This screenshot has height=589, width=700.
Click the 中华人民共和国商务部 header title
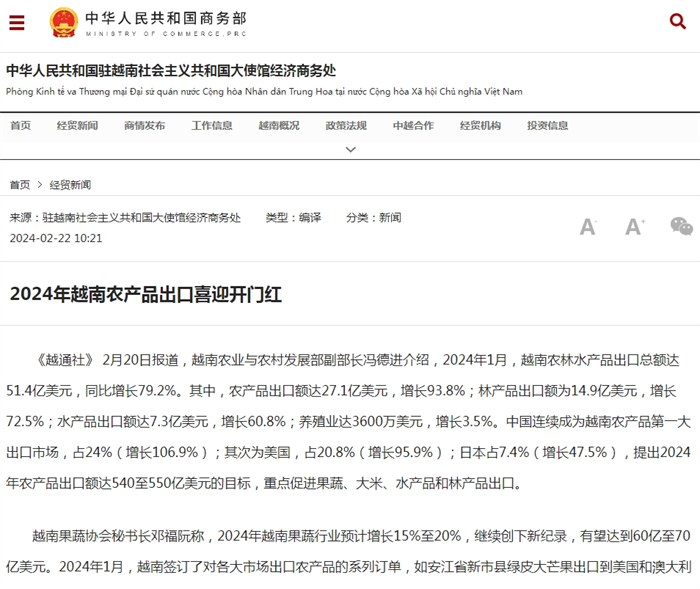pos(165,19)
